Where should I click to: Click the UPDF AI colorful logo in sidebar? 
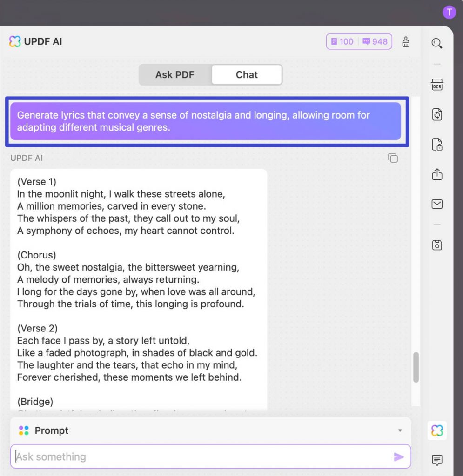pyautogui.click(x=436, y=430)
